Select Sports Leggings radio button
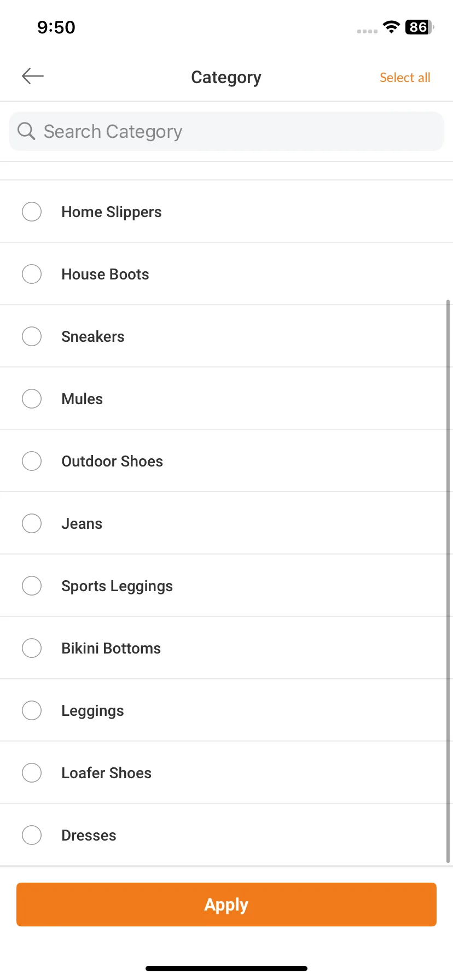This screenshot has height=980, width=453. (32, 586)
